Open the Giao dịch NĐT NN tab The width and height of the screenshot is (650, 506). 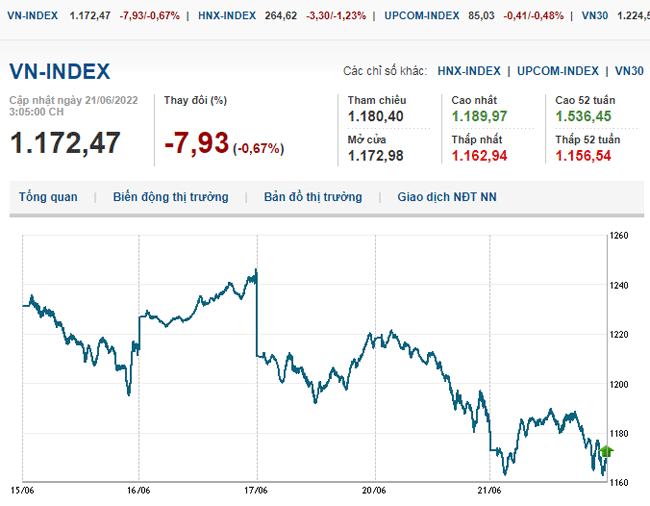click(x=447, y=197)
